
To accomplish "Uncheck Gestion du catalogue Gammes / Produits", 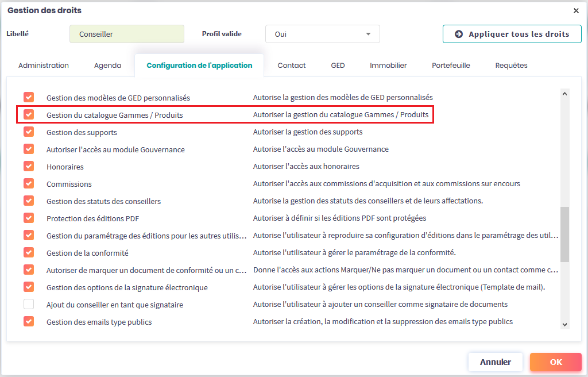I will coord(29,114).
